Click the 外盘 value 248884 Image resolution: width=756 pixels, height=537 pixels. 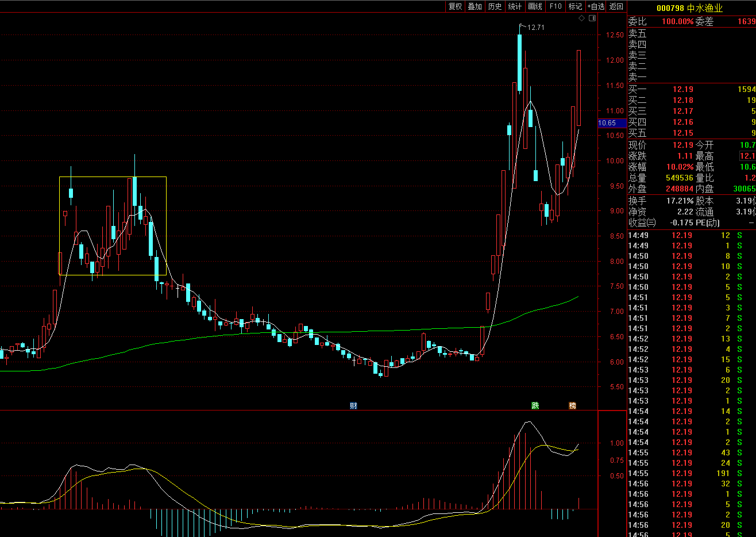click(x=679, y=189)
